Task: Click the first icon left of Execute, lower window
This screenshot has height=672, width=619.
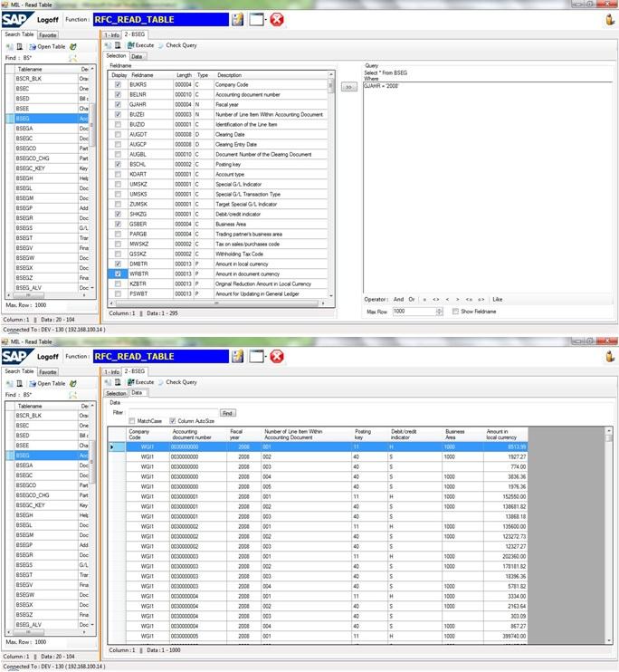Action: click(108, 382)
